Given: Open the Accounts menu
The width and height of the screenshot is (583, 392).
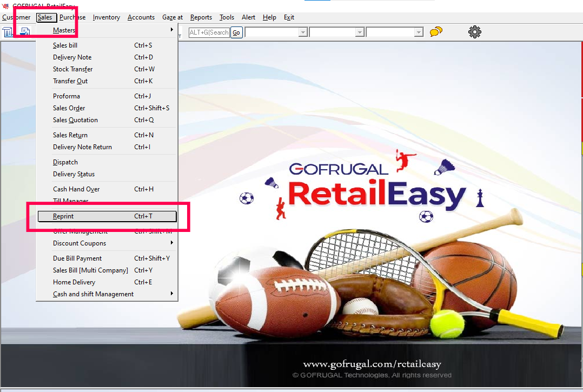Looking at the screenshot, I should point(141,17).
